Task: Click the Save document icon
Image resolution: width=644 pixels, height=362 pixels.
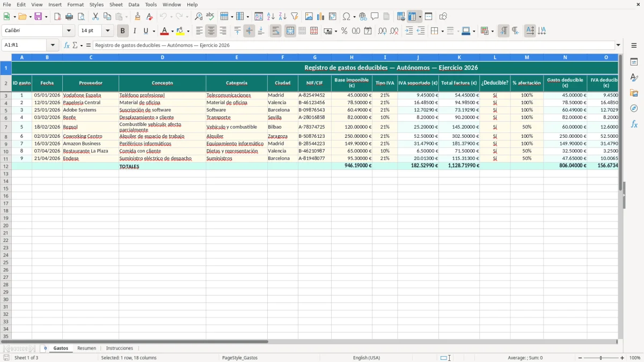Action: click(38, 17)
